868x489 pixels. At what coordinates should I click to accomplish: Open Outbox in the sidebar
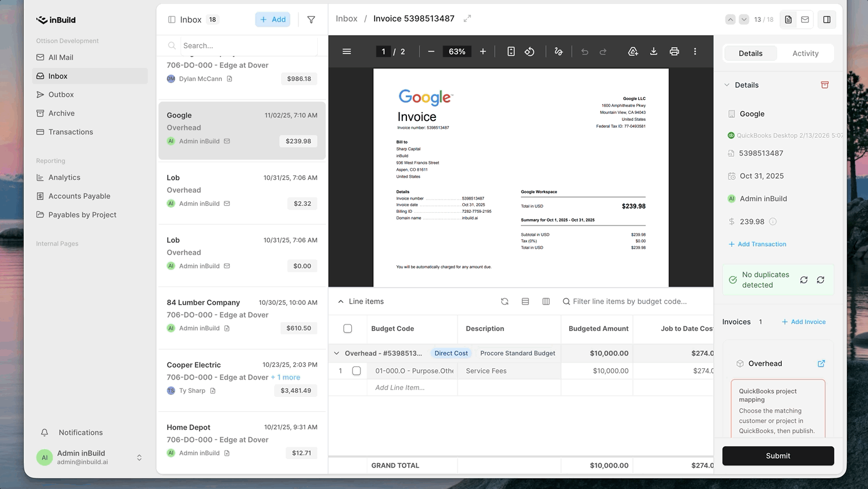click(x=90, y=94)
